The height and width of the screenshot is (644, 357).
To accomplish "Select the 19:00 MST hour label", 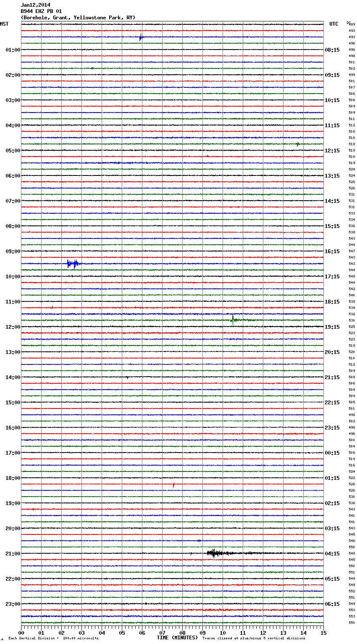I will pyautogui.click(x=13, y=503).
